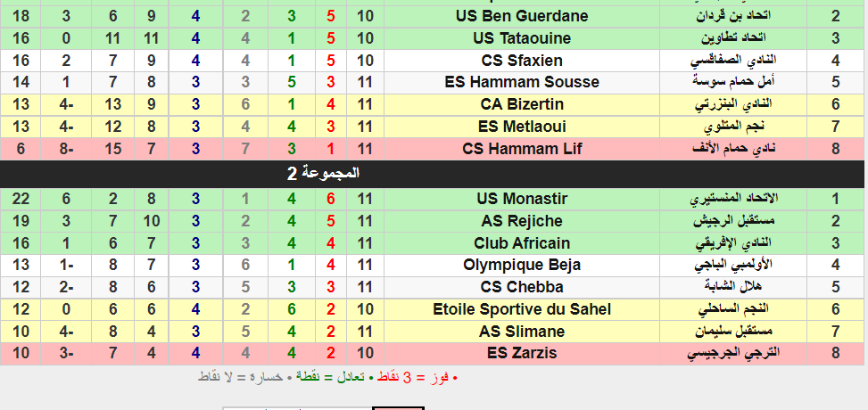
Task: Open the US Monastir team entry
Action: click(x=522, y=199)
